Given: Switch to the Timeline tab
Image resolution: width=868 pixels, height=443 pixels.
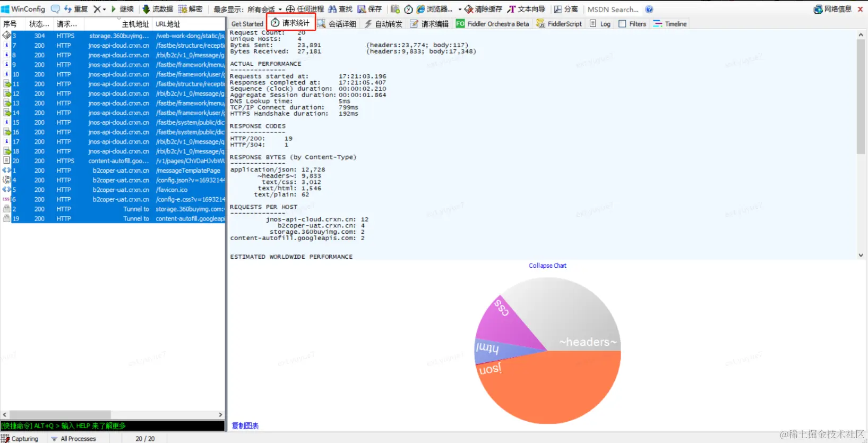Looking at the screenshot, I should tap(670, 24).
